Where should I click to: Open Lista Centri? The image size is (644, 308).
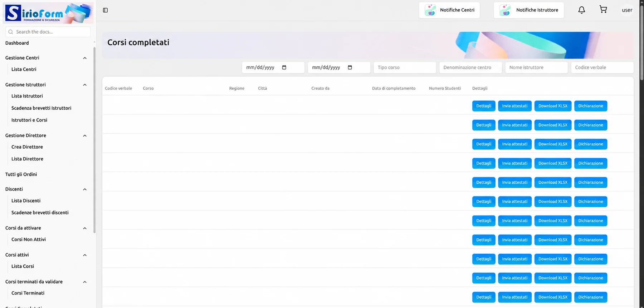click(24, 69)
